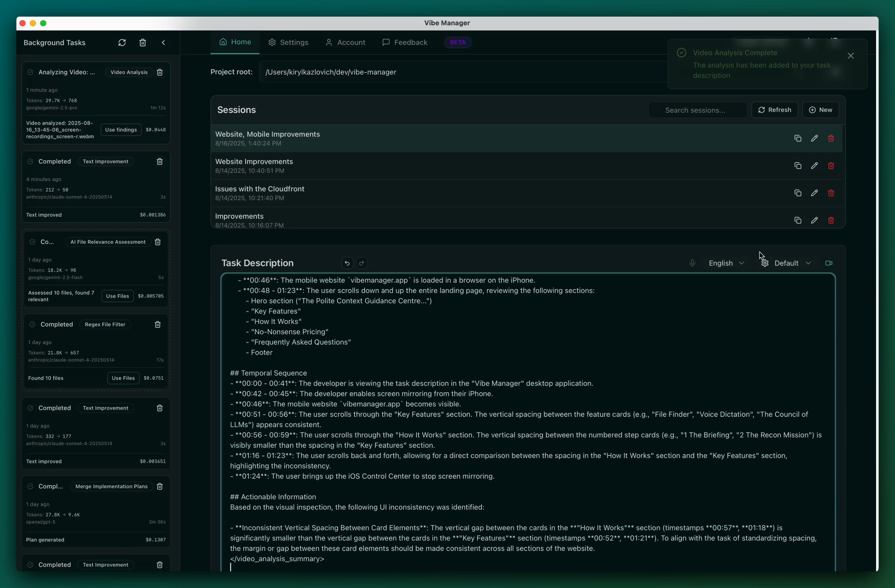Screen dimensions: 895x588
Task: Remove the Issues with the Cloudfront session
Action: tap(831, 193)
